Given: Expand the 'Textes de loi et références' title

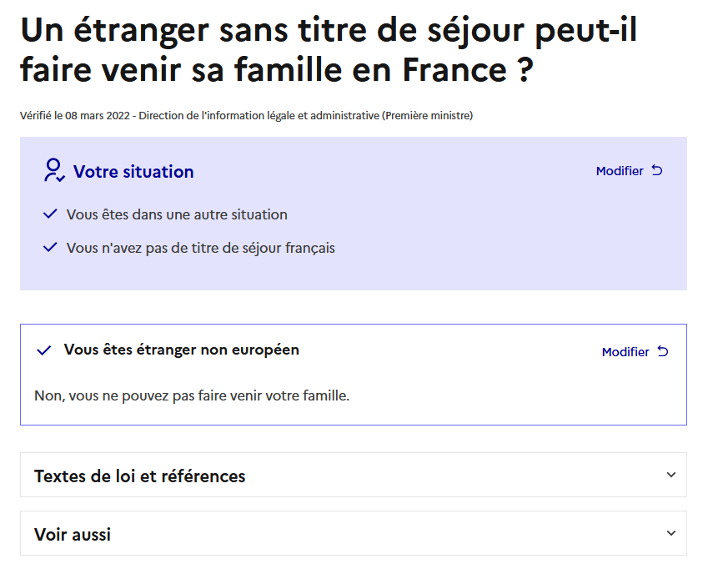Looking at the screenshot, I should (140, 476).
